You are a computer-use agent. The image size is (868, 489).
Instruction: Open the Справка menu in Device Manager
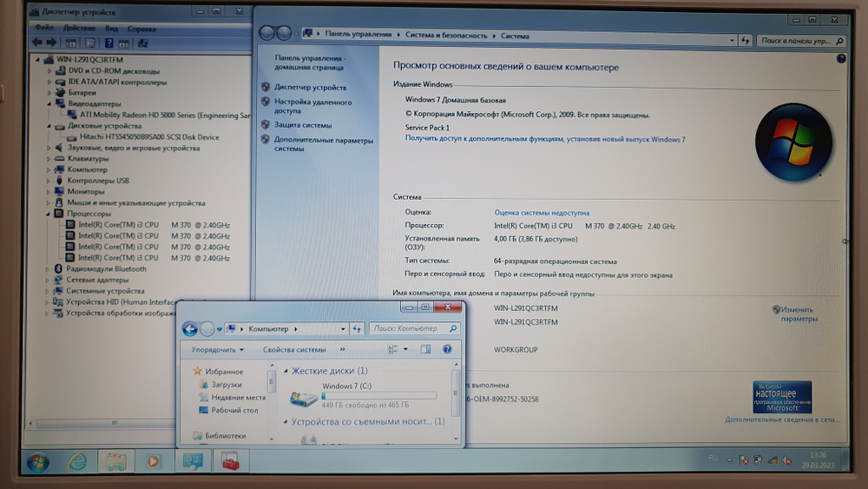[x=141, y=28]
